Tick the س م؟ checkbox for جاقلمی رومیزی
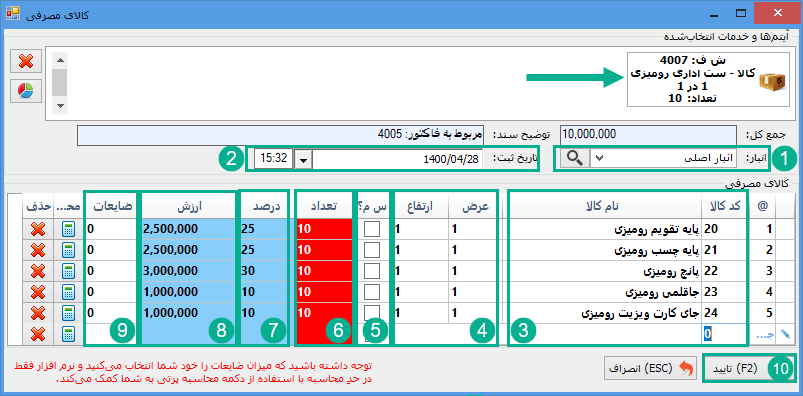The image size is (803, 396). click(x=372, y=292)
